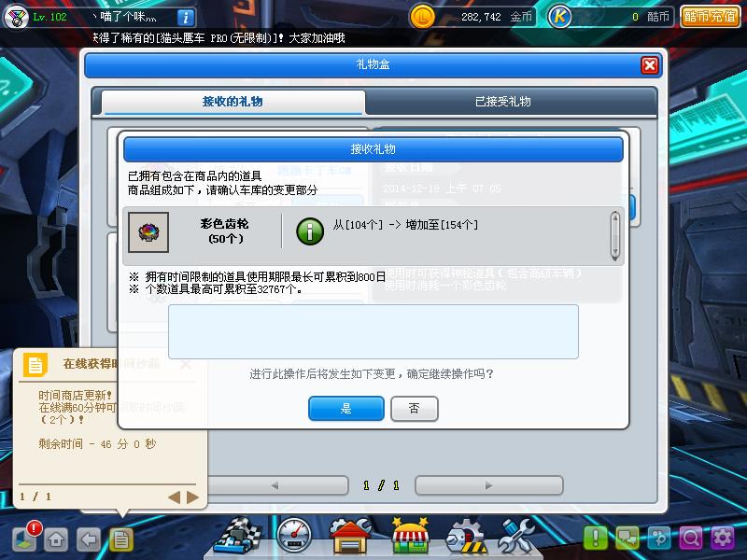This screenshot has width=747, height=560.
Task: Toggle the yellow notes icon in bottom bar
Action: pos(121,539)
